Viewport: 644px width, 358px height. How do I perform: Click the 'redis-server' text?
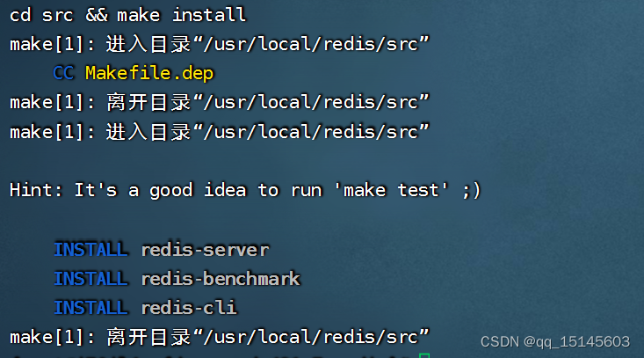click(205, 250)
